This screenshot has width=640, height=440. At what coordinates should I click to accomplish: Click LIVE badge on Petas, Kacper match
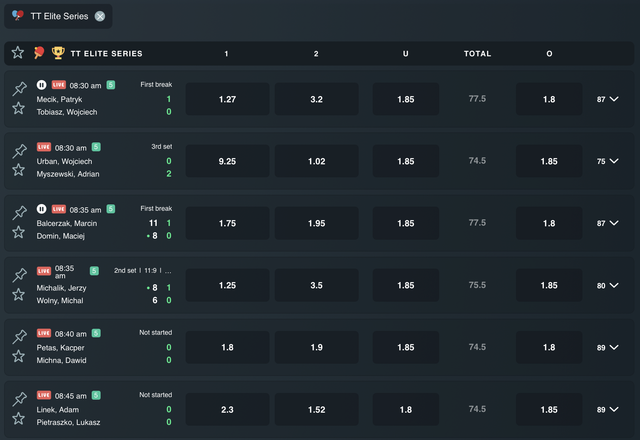click(44, 333)
